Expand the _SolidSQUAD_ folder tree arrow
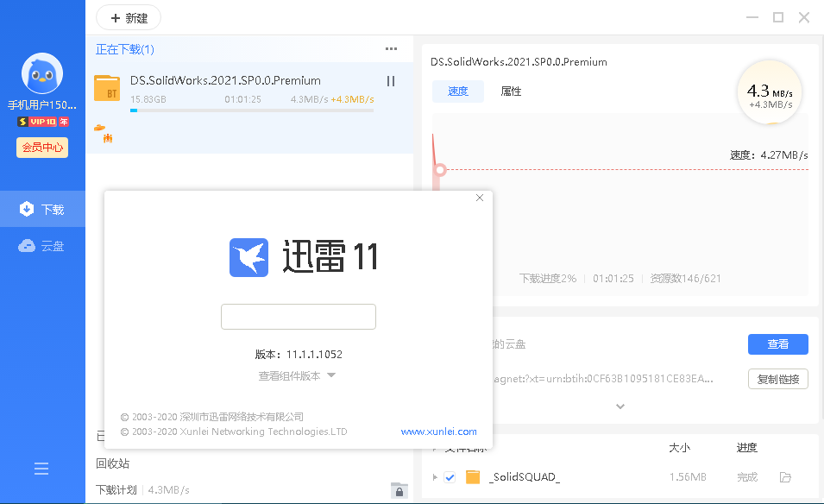 434,477
